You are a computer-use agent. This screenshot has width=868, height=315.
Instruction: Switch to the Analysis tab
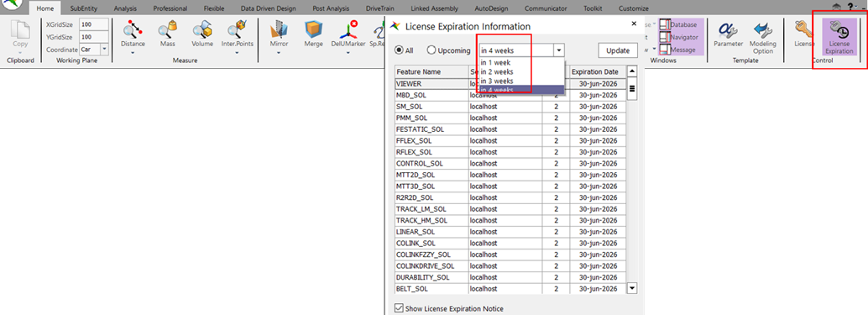tap(125, 9)
